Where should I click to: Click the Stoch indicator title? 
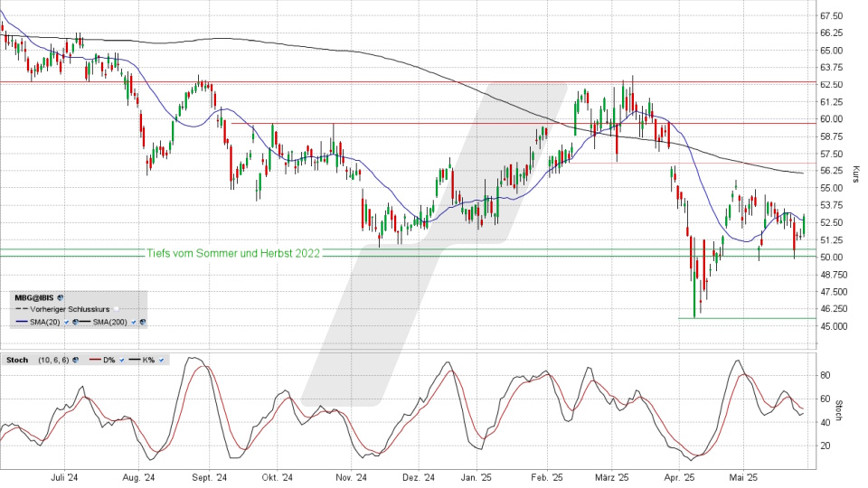pyautogui.click(x=19, y=361)
